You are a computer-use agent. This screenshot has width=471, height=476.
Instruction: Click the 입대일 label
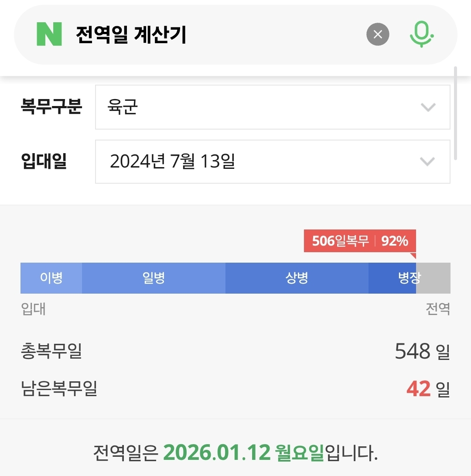pos(44,161)
